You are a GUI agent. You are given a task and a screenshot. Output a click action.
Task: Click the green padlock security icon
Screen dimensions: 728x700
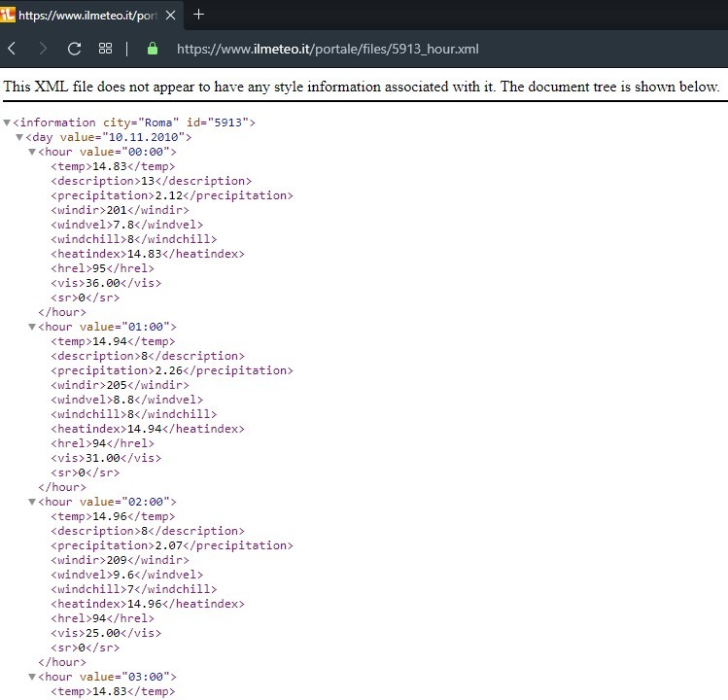153,49
